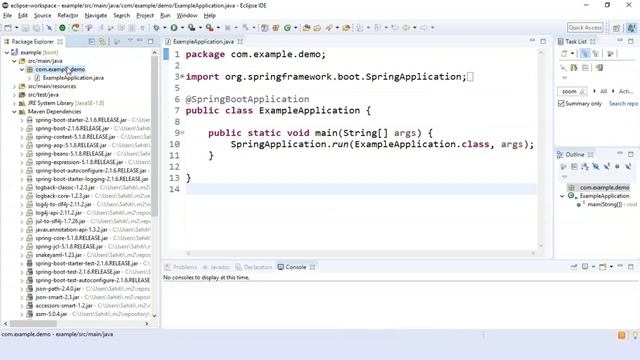Click the Back navigation arrow icon
The height and width of the screenshot is (360, 640).
[406, 28]
